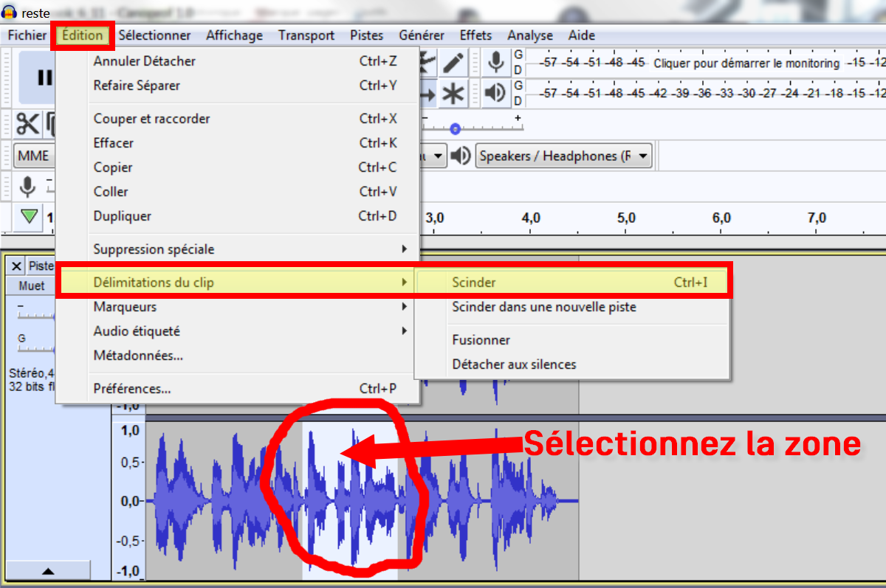This screenshot has width=886, height=588.
Task: Click the microphone recording meter icon
Action: coord(495,63)
